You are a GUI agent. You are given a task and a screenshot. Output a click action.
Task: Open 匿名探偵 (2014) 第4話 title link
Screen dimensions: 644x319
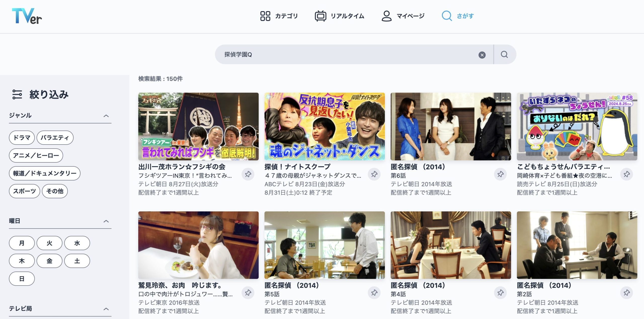(x=418, y=285)
